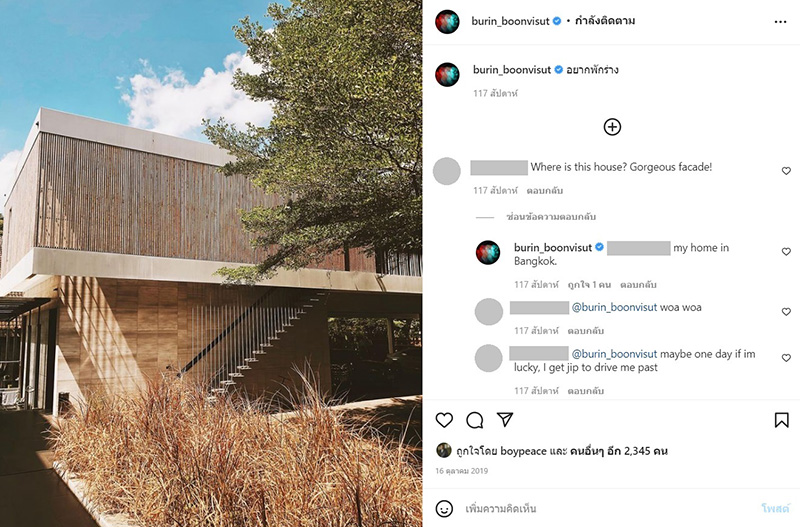Viewport: 800px width, 527px height.
Task: Like the 'my home in Bangkok' reply
Action: [786, 252]
